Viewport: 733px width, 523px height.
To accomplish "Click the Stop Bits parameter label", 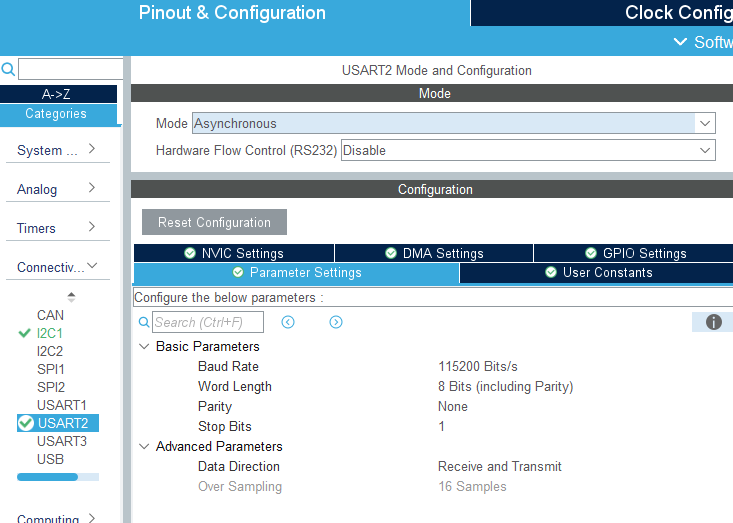I will click(224, 426).
